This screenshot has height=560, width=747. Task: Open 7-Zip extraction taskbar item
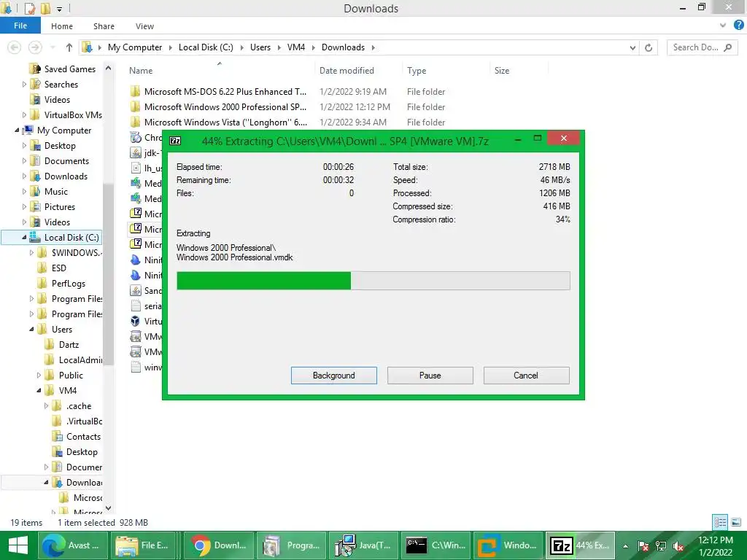580,545
